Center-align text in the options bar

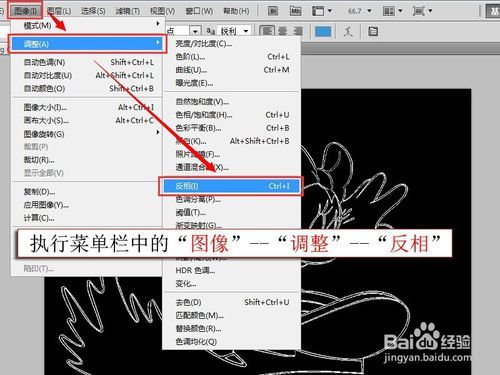283,31
